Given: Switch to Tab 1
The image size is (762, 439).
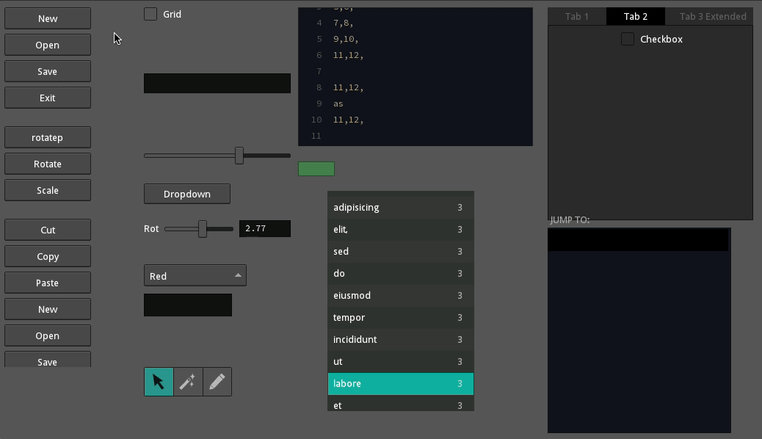Looking at the screenshot, I should coord(577,17).
